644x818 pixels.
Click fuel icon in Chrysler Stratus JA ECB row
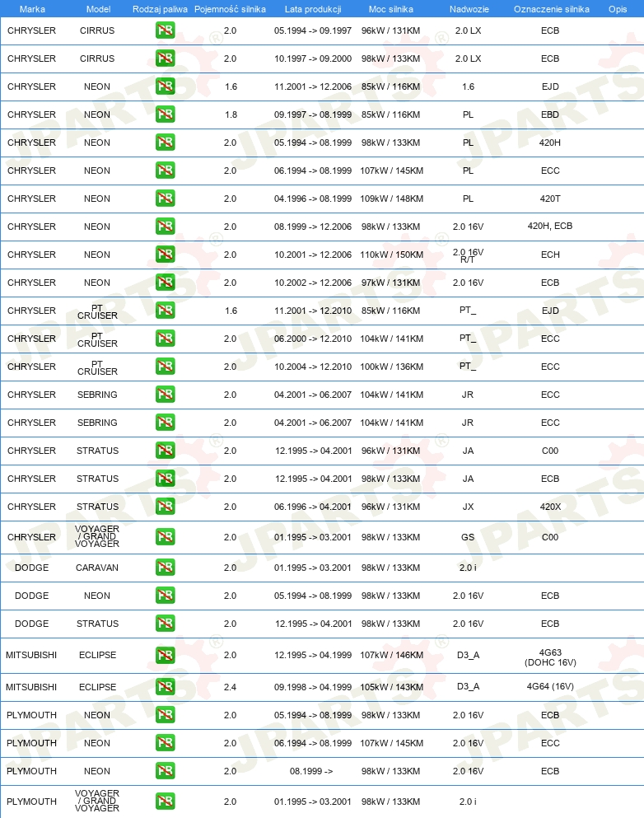point(166,479)
